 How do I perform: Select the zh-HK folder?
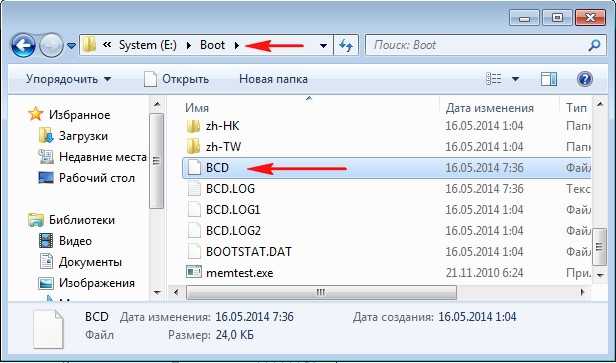coord(222,126)
